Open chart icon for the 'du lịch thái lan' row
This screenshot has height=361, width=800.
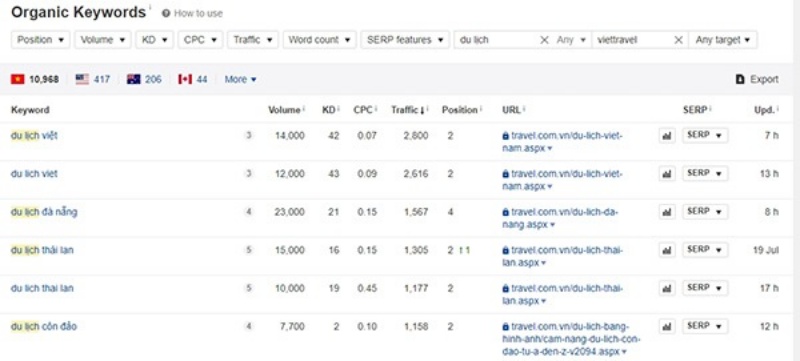(x=667, y=250)
